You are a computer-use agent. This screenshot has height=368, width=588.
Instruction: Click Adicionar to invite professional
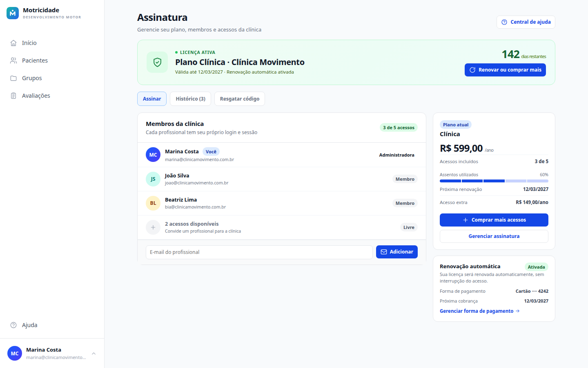(397, 252)
